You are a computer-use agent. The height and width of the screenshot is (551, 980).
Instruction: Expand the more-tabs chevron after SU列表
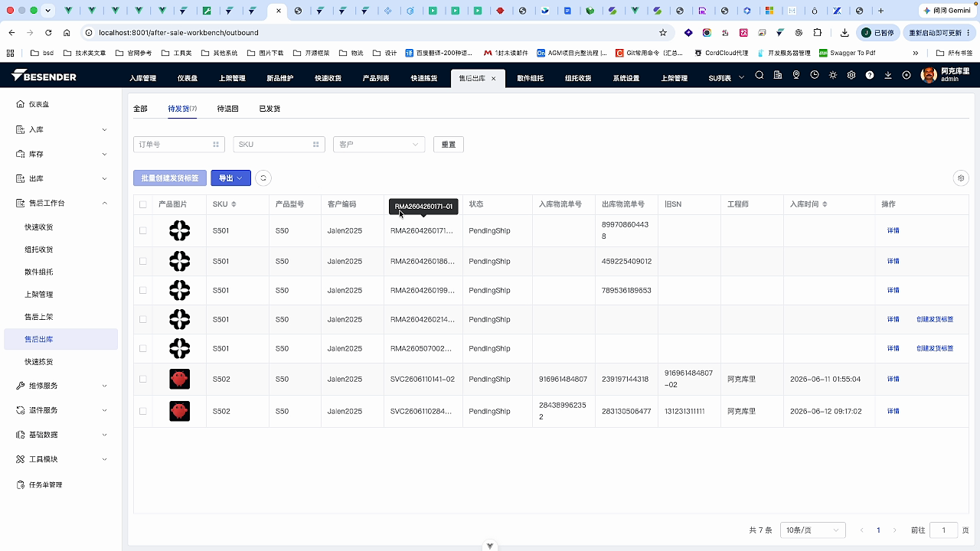pos(741,78)
